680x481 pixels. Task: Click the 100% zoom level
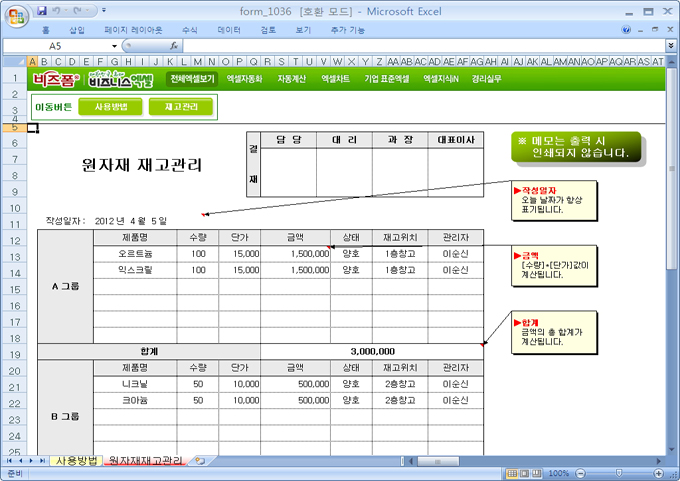pos(559,473)
